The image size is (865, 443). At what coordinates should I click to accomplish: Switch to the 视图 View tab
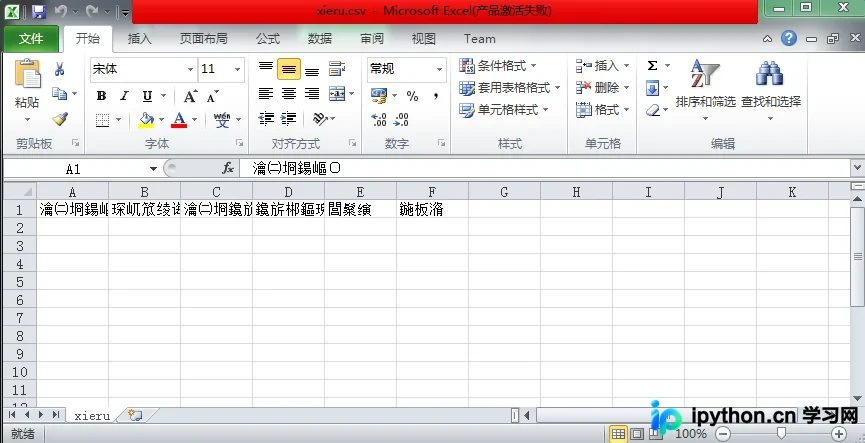click(x=424, y=39)
